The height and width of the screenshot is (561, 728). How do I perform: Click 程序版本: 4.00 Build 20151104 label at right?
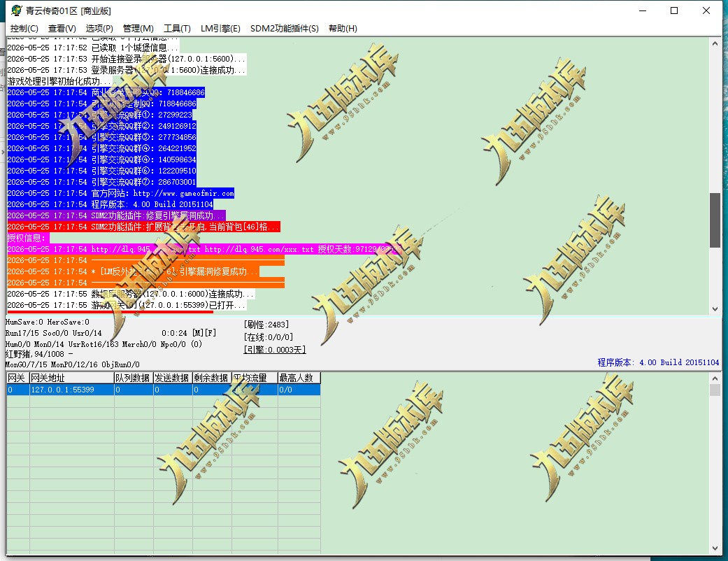pyautogui.click(x=658, y=362)
